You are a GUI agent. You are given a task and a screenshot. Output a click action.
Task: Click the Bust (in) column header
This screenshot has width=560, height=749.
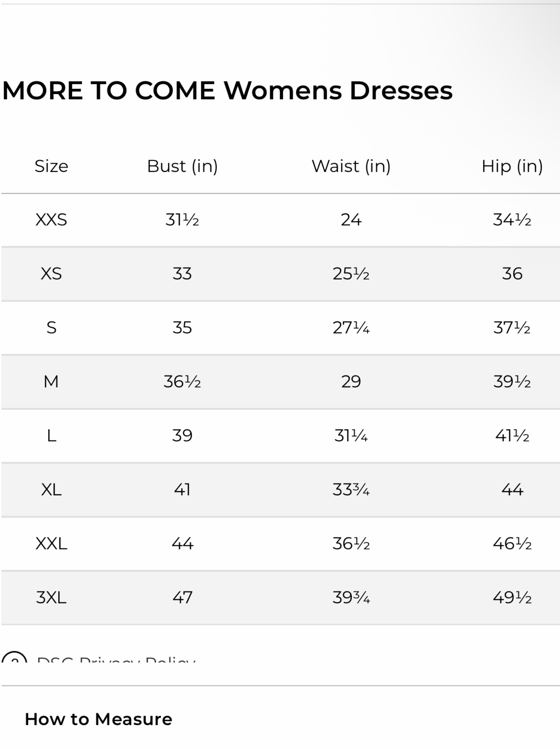[x=182, y=166]
